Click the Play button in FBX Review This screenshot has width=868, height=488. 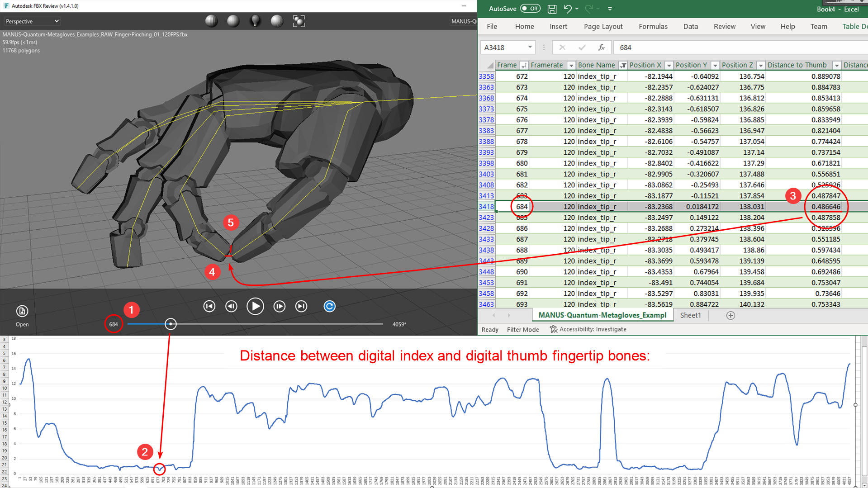pyautogui.click(x=255, y=306)
